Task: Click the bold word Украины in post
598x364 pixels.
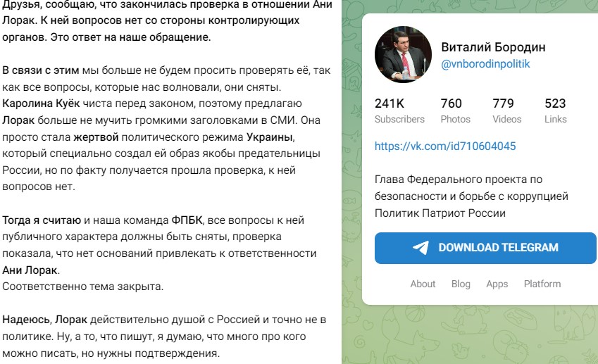Action: point(270,137)
